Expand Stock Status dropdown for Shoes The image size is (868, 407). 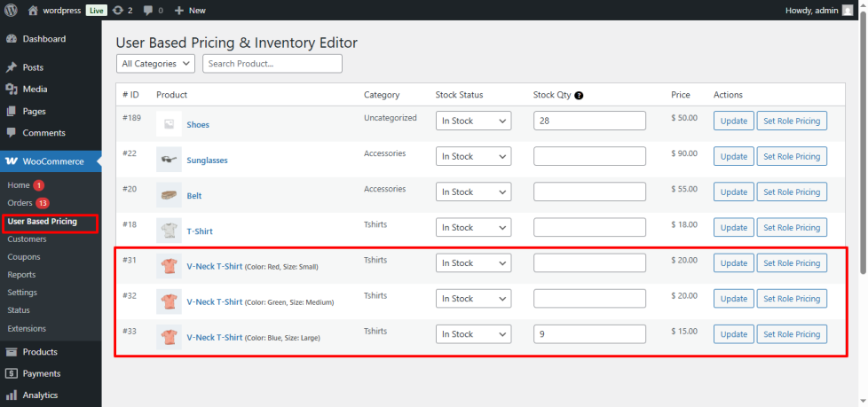click(473, 121)
